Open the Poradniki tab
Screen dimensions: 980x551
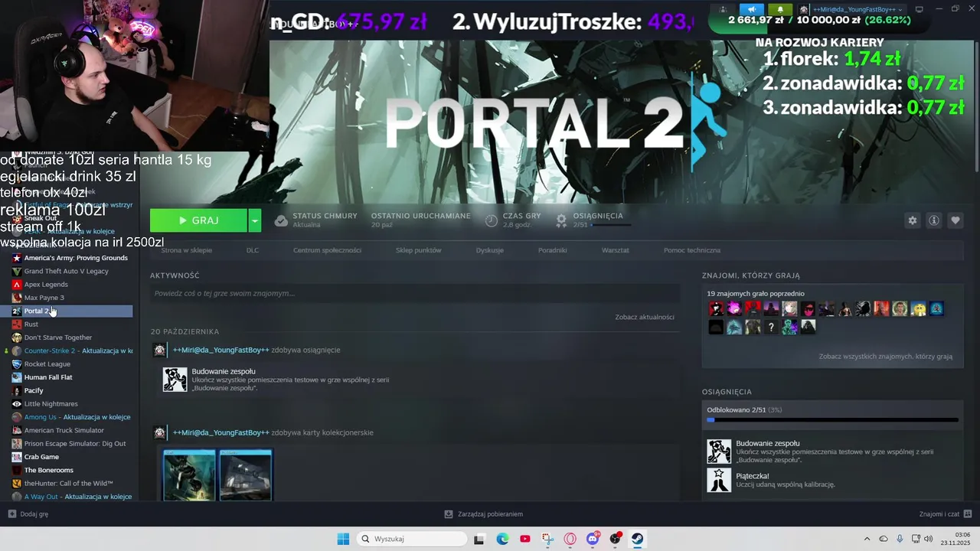553,250
